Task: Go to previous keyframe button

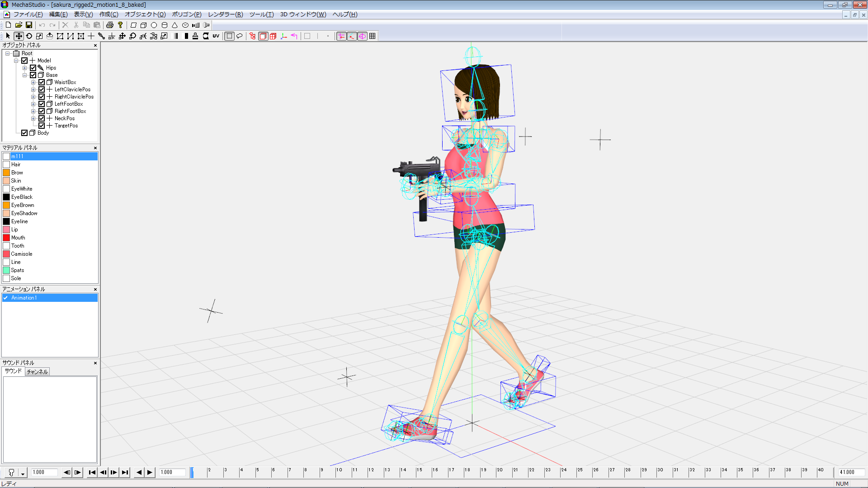Action: [x=67, y=472]
